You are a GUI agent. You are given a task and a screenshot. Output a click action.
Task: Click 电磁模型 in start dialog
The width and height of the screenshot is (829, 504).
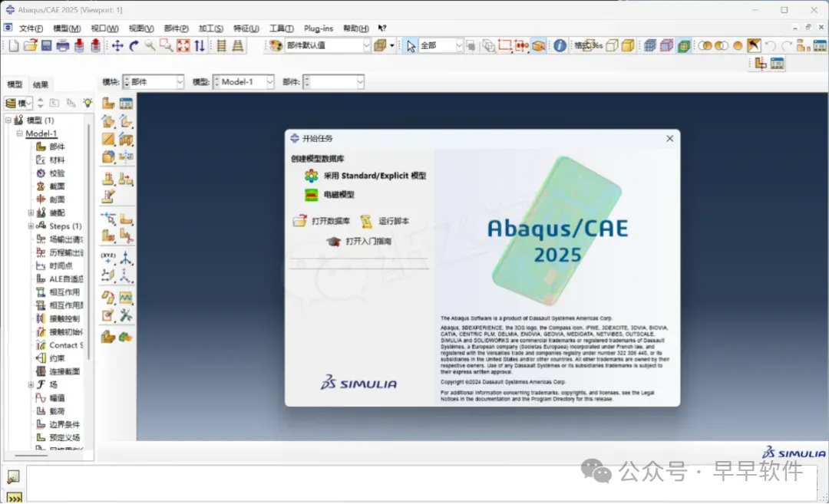(329, 194)
